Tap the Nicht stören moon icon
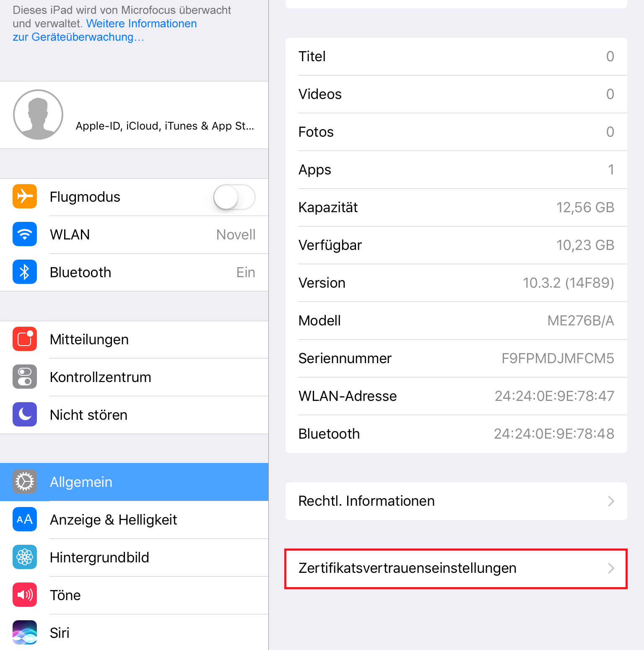This screenshot has height=650, width=644. tap(25, 414)
